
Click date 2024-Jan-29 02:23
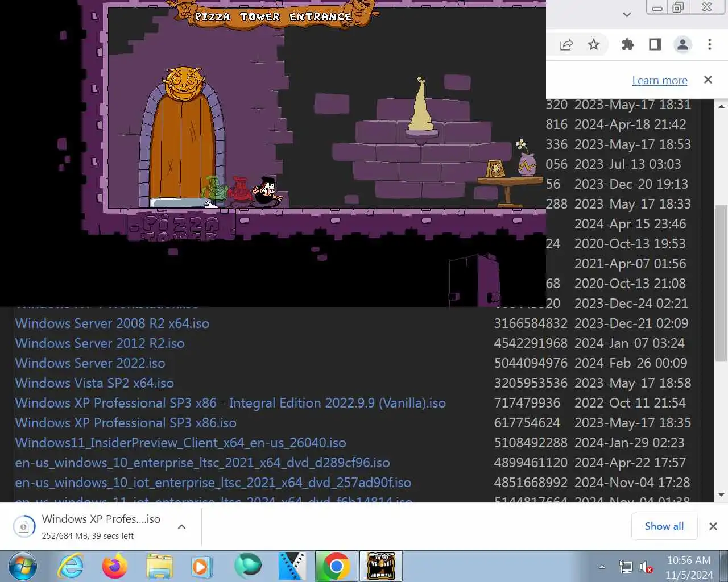coord(630,443)
